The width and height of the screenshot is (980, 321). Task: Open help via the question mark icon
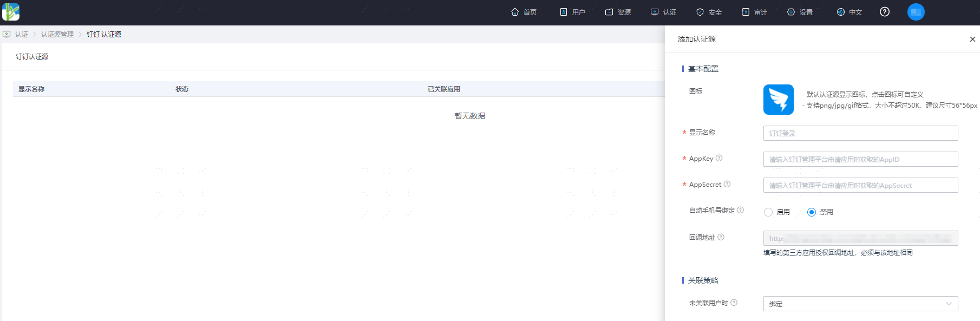[885, 12]
